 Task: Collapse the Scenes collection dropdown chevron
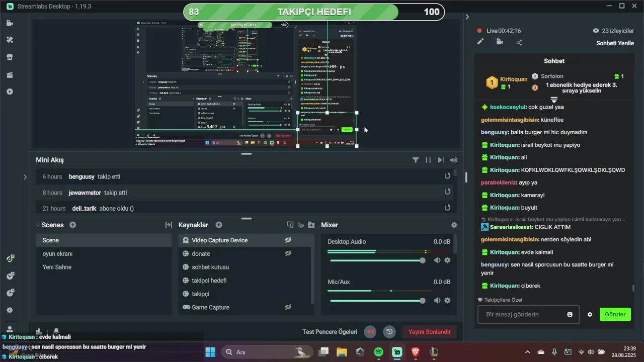pos(38,225)
